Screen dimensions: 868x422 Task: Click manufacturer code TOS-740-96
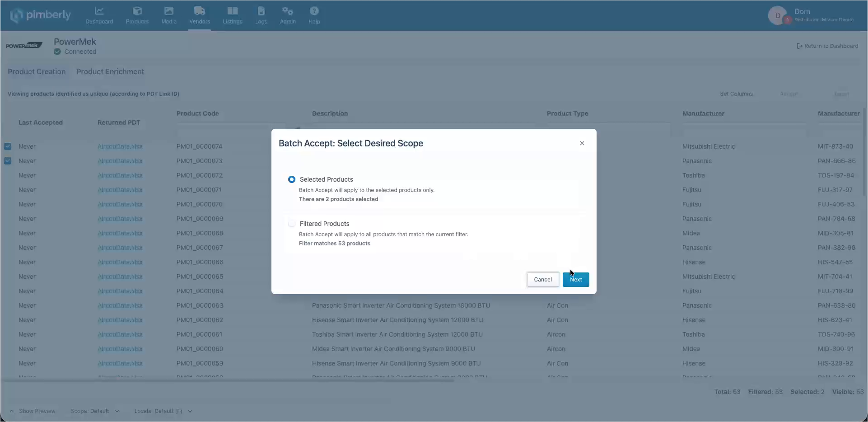836,334
